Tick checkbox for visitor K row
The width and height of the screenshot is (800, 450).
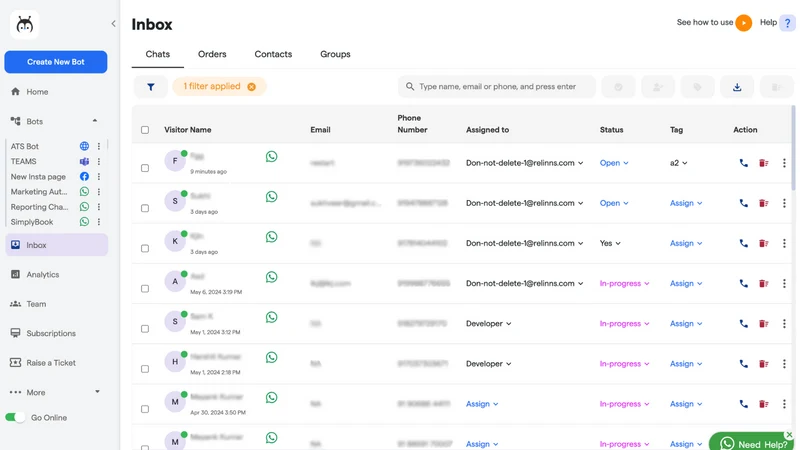point(145,248)
